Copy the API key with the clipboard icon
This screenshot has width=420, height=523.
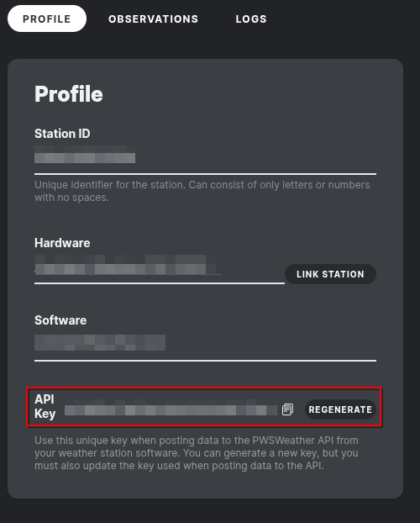coord(287,409)
